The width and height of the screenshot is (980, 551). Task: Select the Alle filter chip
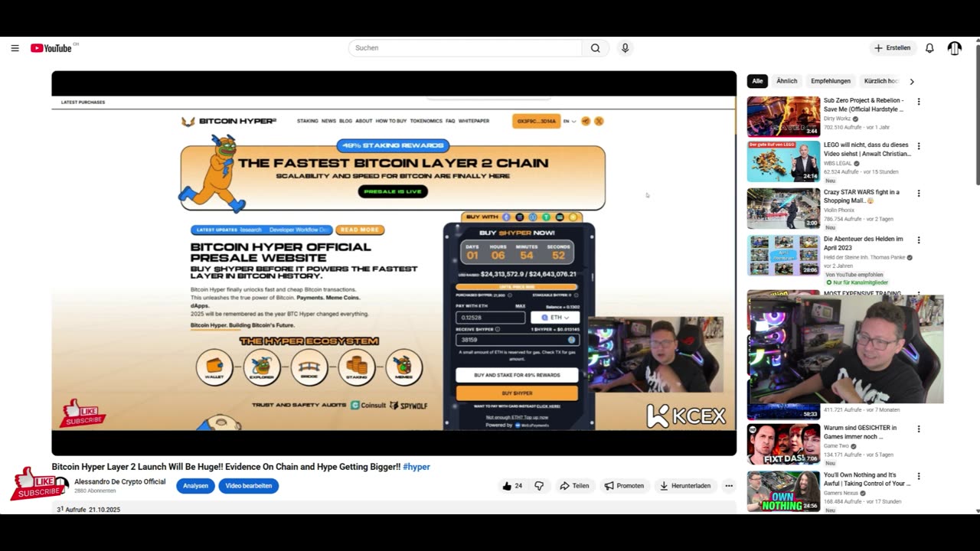[757, 81]
